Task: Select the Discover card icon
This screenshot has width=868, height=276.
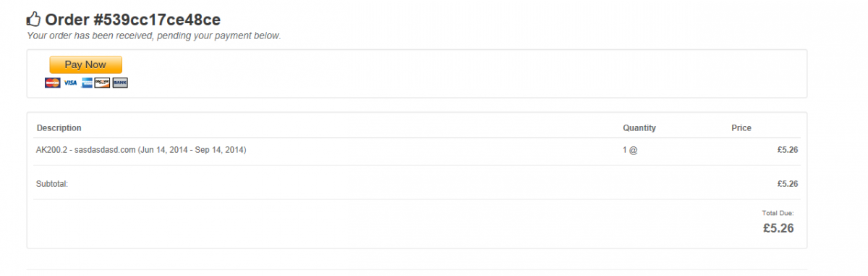Action: (x=103, y=83)
